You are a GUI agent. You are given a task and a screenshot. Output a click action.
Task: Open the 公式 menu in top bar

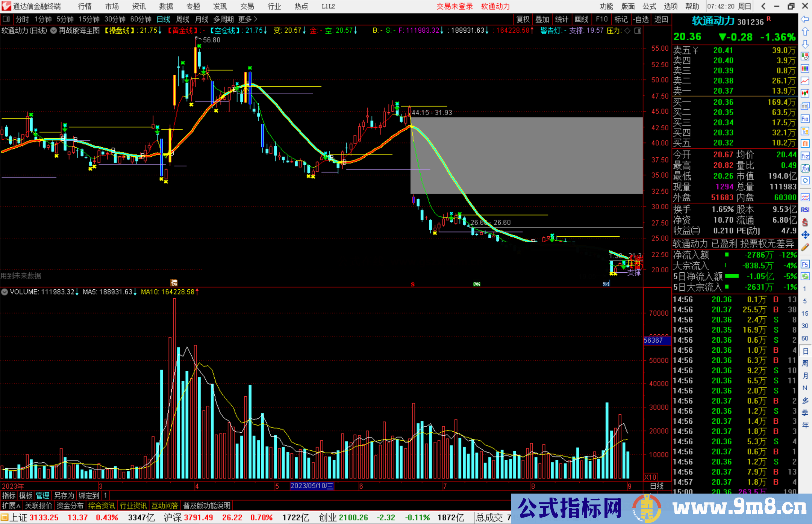(x=649, y=6)
